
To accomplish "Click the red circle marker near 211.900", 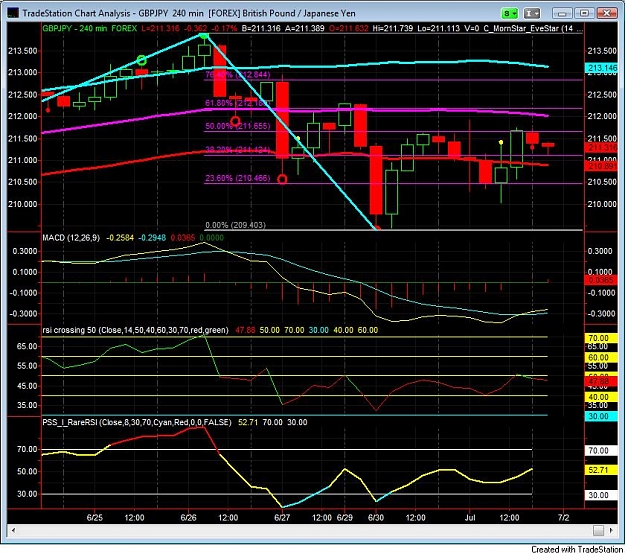I will pyautogui.click(x=235, y=121).
